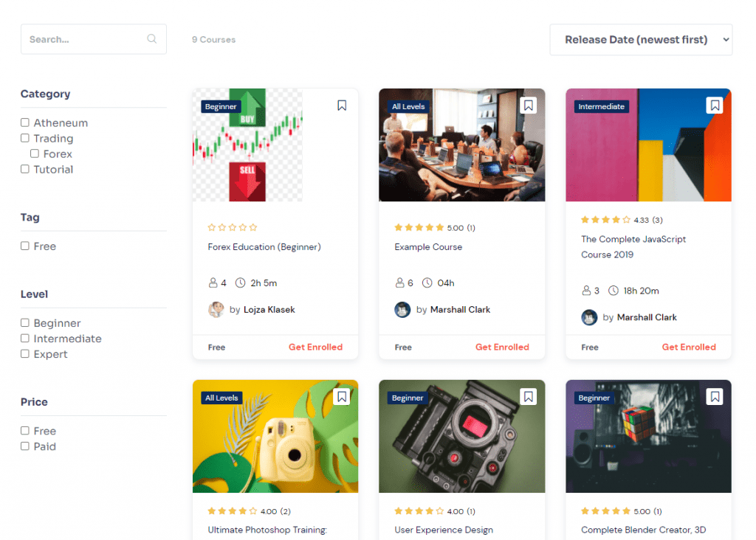Click Lojza Klasek's author avatar
Screen dimensions: 756x540
216,310
